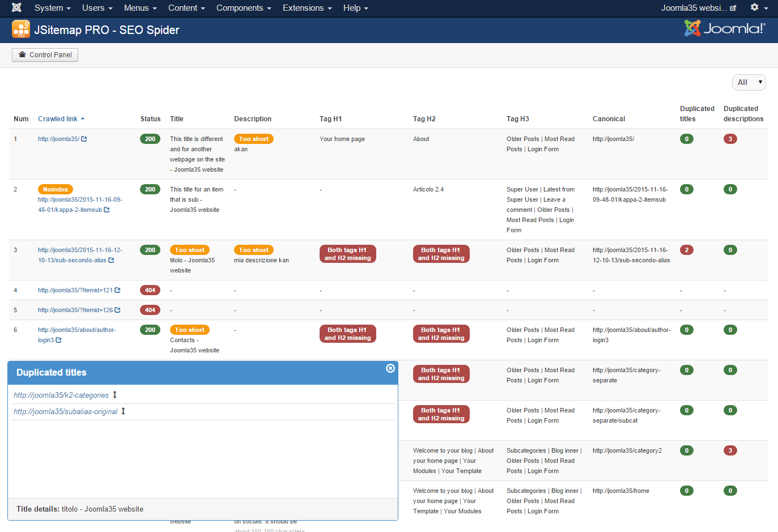The height and width of the screenshot is (532, 778).
Task: Open the System menu
Action: 53,8
